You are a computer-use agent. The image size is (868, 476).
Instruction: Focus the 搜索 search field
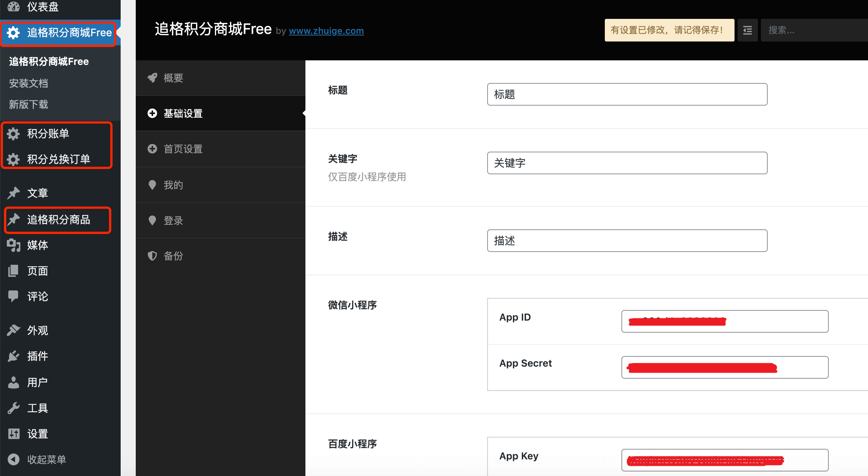pos(814,30)
